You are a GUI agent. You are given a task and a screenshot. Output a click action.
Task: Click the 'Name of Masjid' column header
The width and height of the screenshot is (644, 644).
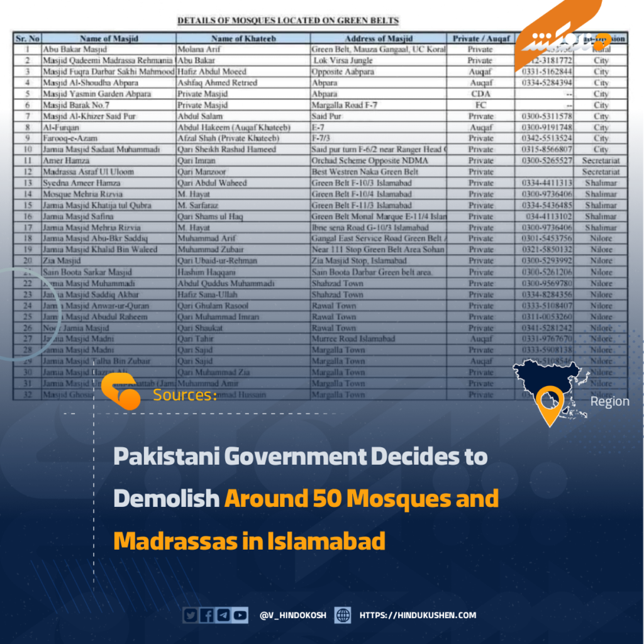[x=109, y=38]
